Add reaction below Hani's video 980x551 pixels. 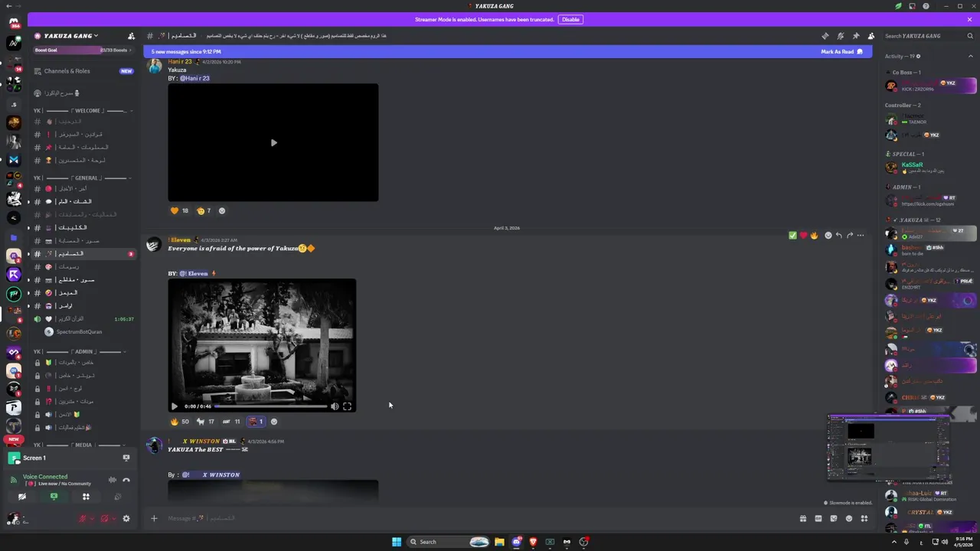222,210
